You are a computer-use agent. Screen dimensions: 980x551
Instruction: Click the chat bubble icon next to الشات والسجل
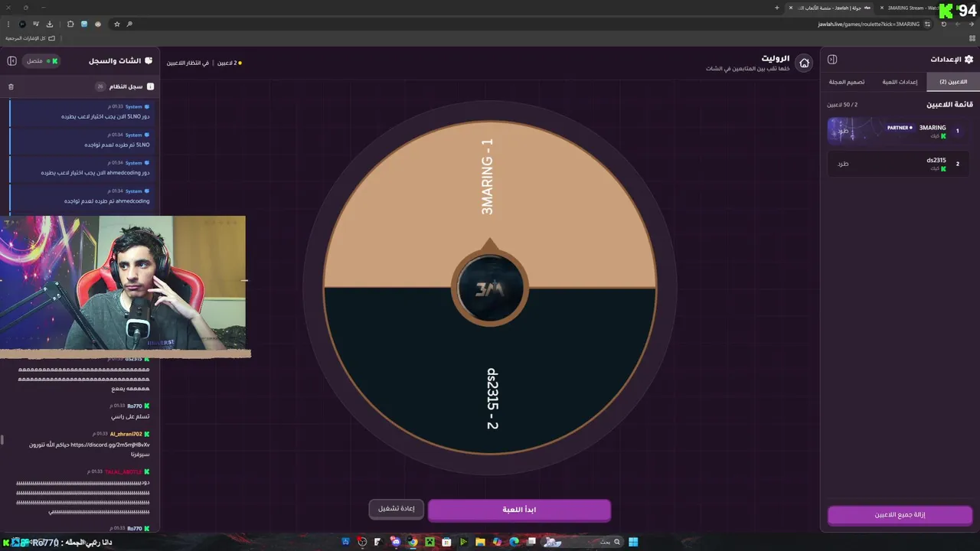(x=149, y=60)
